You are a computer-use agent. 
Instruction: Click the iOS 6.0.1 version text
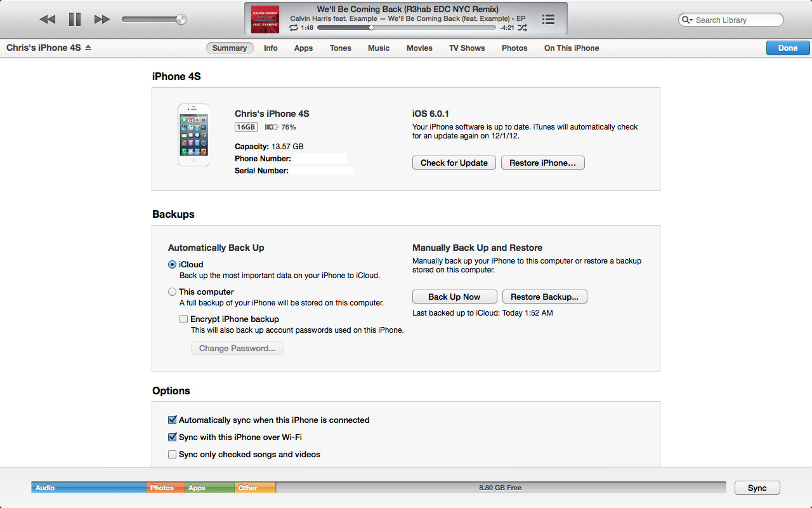click(431, 114)
